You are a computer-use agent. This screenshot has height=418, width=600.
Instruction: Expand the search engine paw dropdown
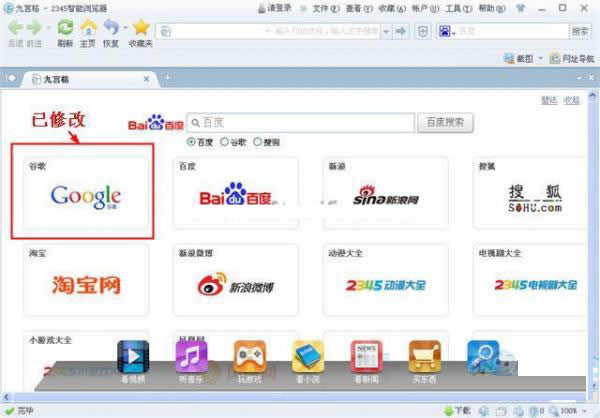pyautogui.click(x=454, y=33)
